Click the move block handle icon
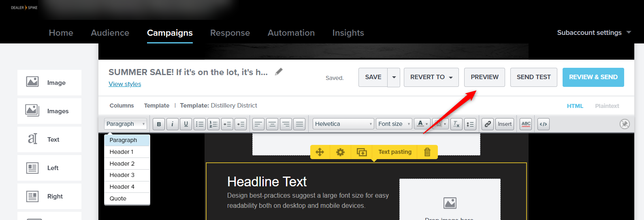The image size is (644, 220). (320, 152)
